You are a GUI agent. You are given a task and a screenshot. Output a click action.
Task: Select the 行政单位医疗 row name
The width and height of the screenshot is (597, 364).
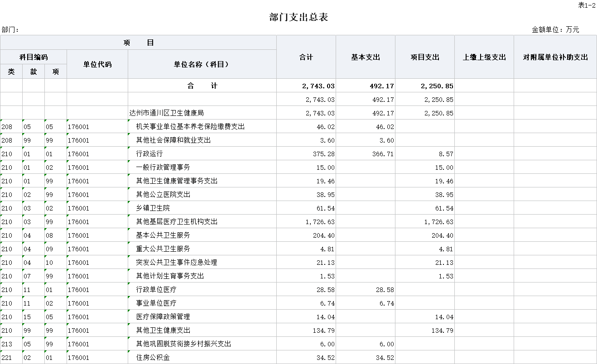[x=156, y=289]
